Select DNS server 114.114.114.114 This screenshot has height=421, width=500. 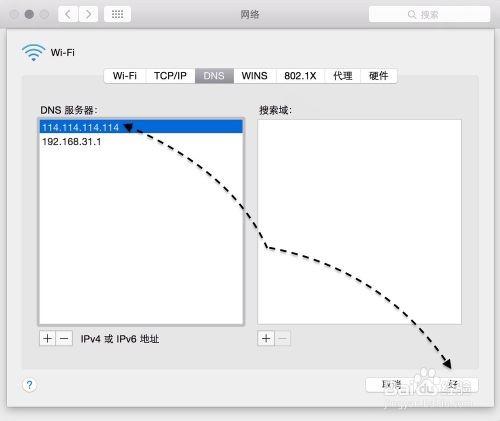pyautogui.click(x=141, y=127)
